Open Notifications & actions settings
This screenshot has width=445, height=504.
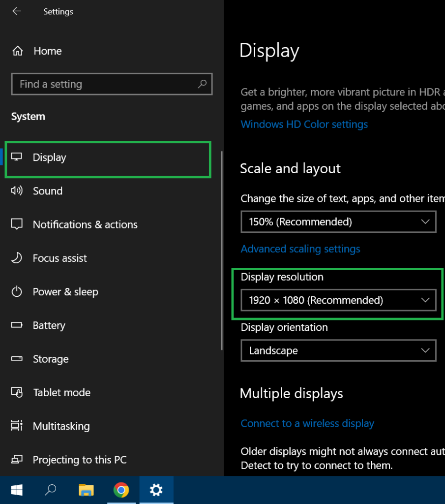(85, 224)
